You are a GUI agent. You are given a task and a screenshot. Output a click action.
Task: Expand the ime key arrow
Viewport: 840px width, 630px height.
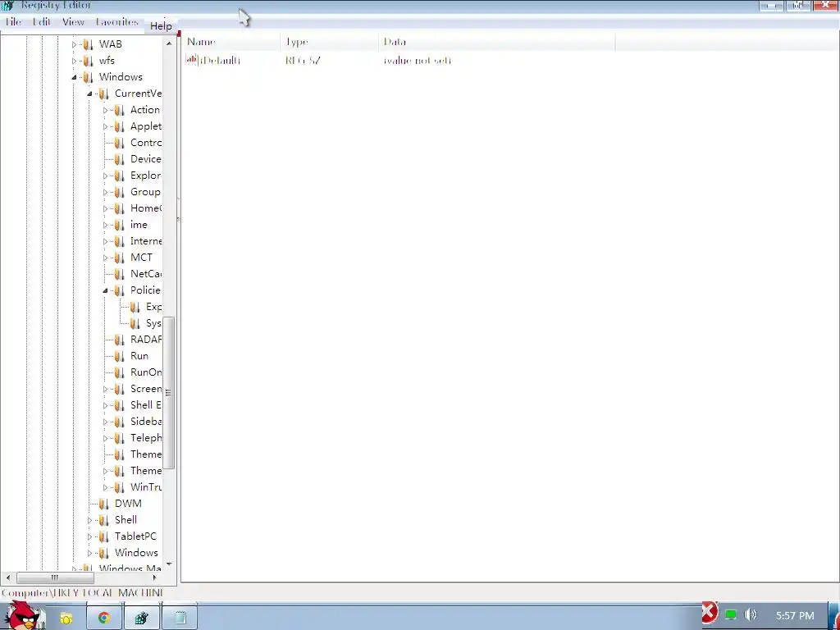106,225
